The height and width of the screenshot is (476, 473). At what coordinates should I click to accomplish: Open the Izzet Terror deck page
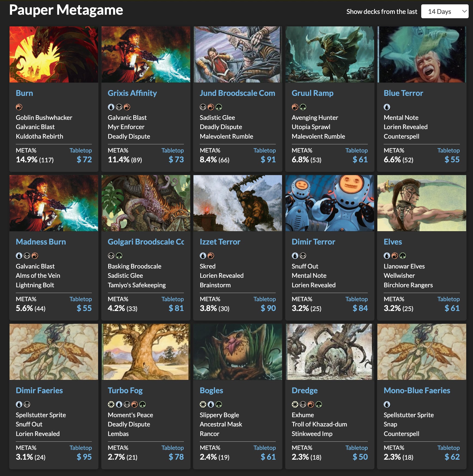(x=220, y=242)
